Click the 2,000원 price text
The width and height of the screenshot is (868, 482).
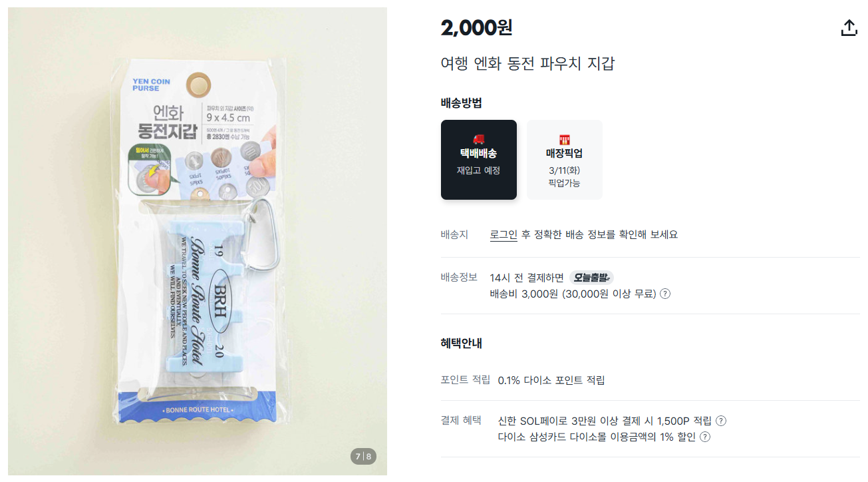(477, 28)
